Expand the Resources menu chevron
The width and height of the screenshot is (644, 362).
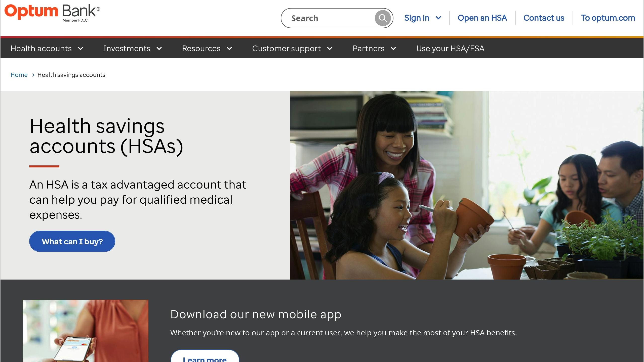tap(229, 49)
